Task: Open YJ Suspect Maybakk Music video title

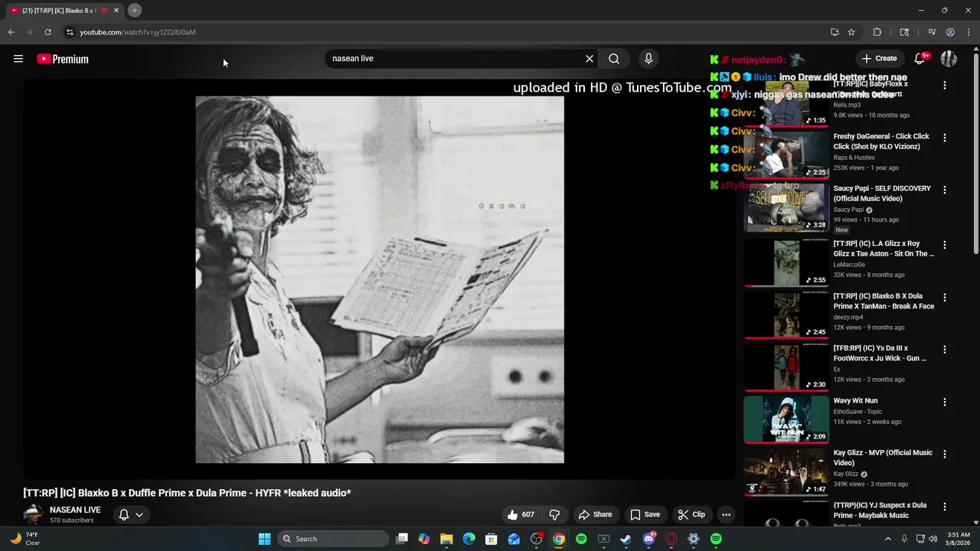Action: (880, 510)
